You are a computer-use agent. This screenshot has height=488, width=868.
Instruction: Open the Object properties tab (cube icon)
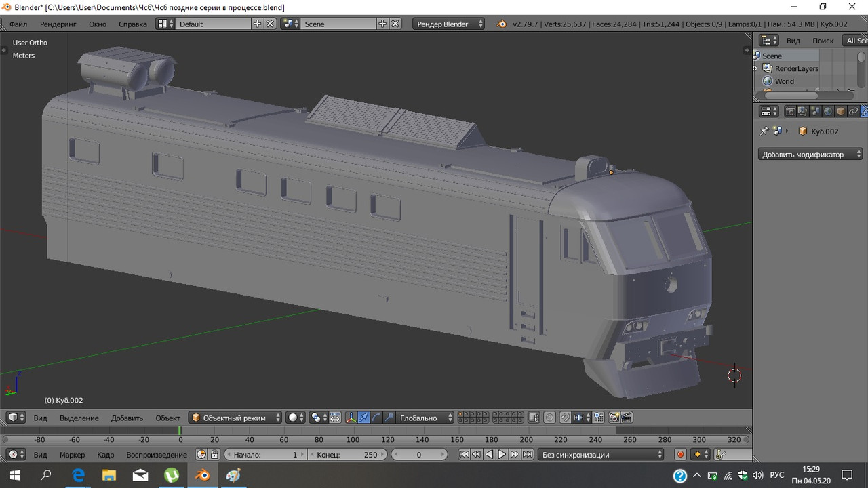click(841, 111)
